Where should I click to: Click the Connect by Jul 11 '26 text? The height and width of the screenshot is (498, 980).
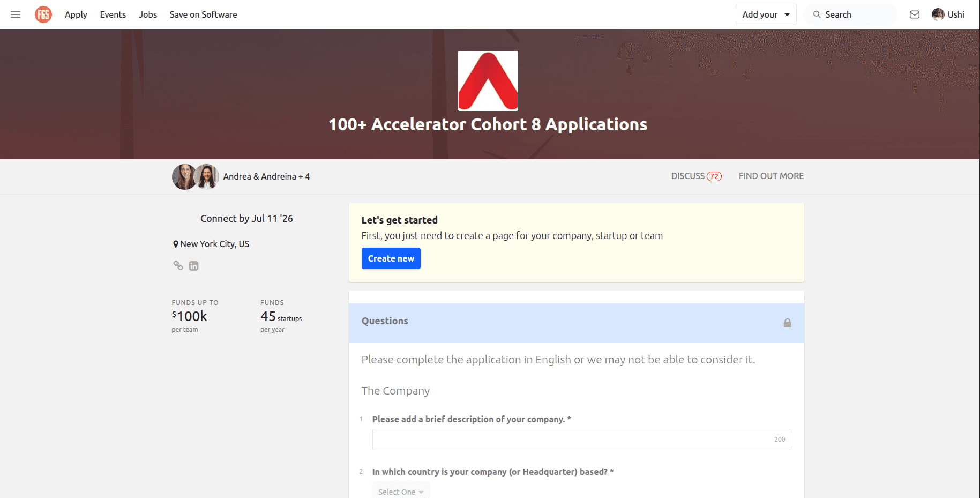tap(246, 218)
